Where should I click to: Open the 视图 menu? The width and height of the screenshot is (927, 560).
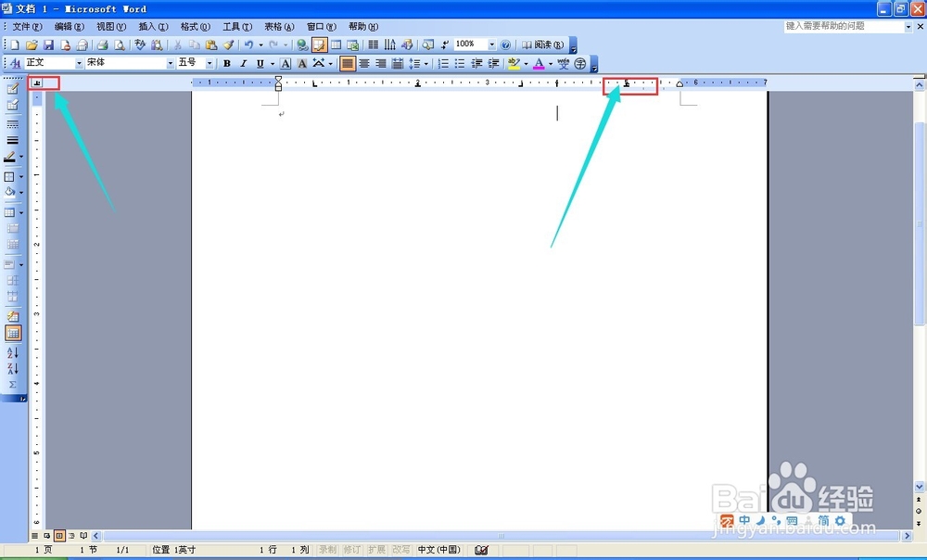(x=111, y=27)
